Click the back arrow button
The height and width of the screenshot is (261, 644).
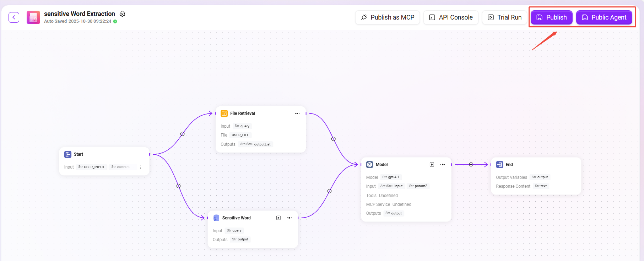(14, 17)
